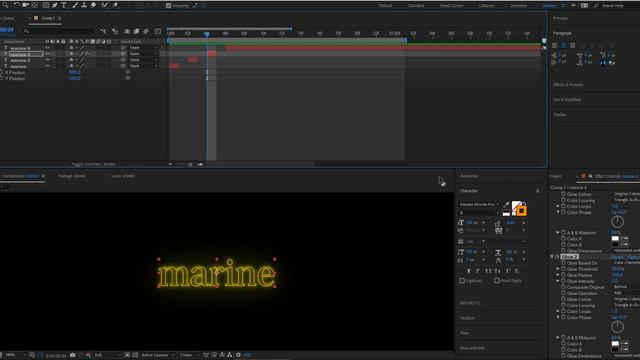This screenshot has height=360, width=640.
Task: Expand the Glow Radius property
Action: (x=558, y=275)
